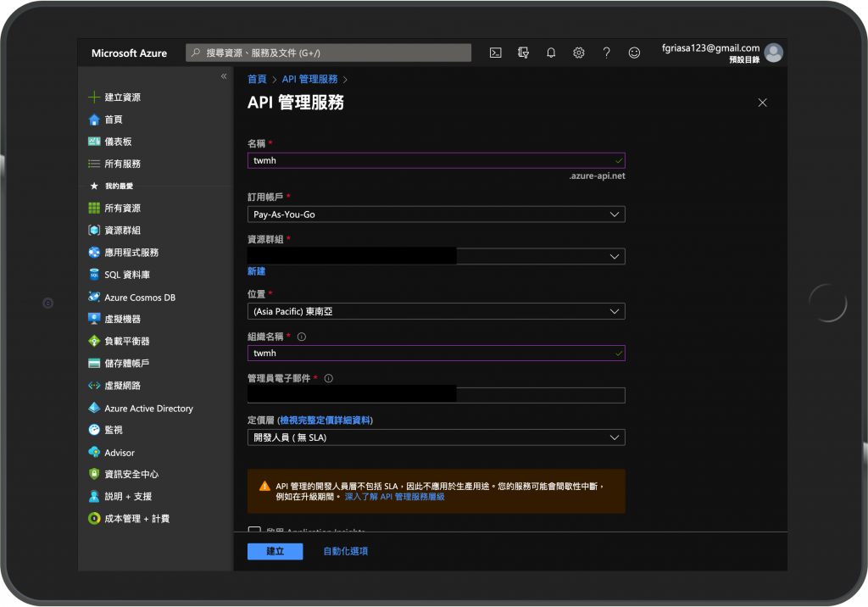Open 自動化選項 link
The width and height of the screenshot is (868, 607).
pos(346,551)
